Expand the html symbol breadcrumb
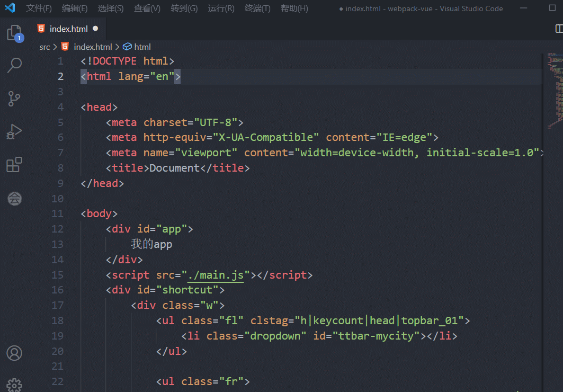Screen dimensions: 563x392 point(142,47)
